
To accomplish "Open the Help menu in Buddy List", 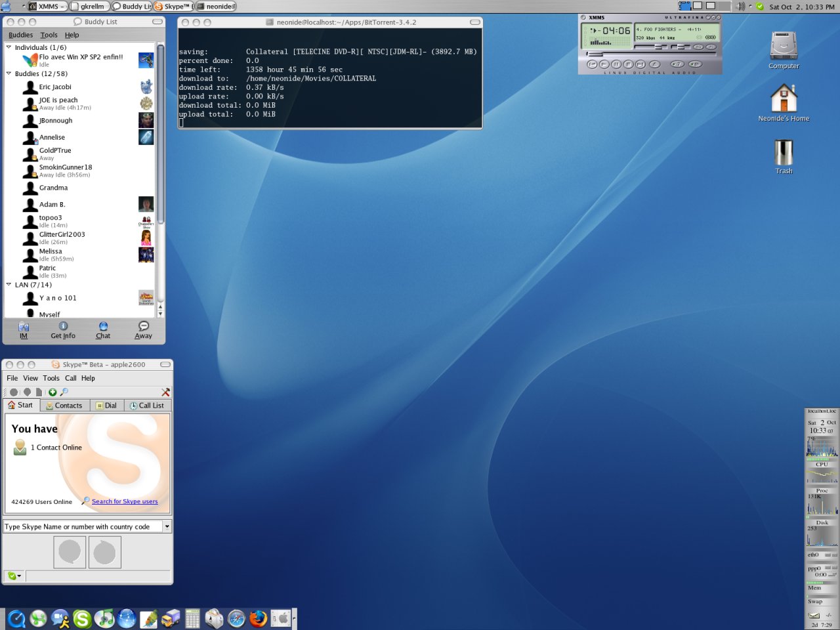I will point(72,35).
